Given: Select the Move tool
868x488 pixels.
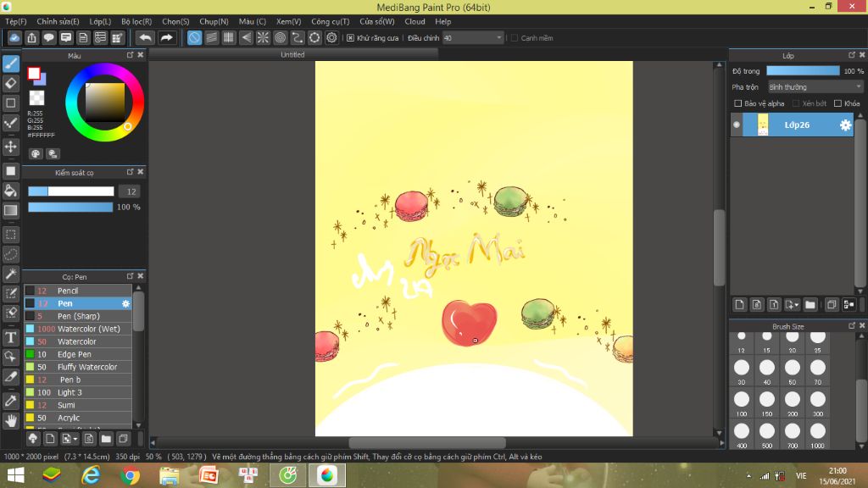Looking at the screenshot, I should [10, 147].
